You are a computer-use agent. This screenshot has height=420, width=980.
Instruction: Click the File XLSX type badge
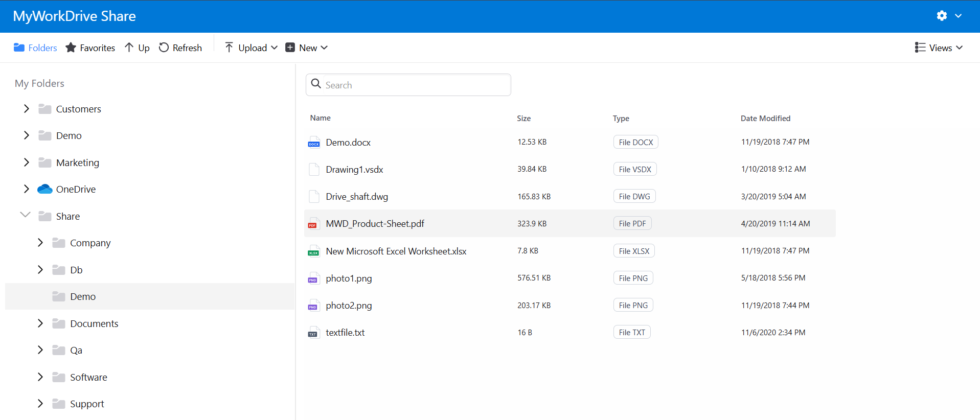[634, 251]
